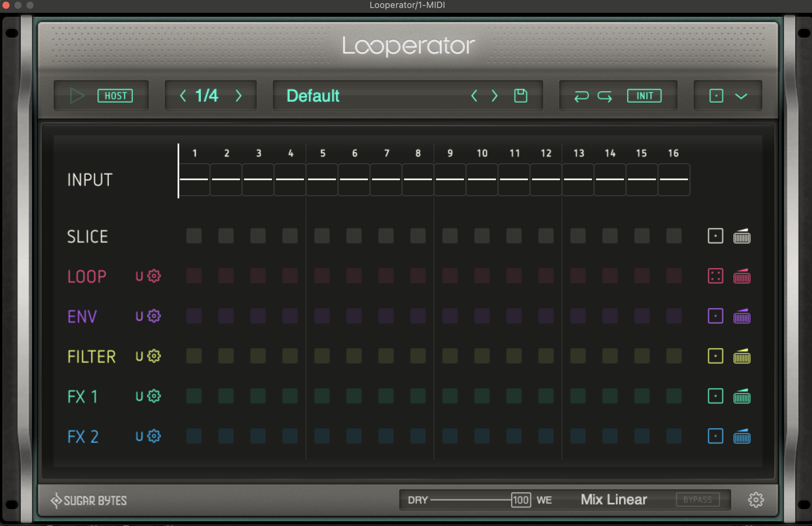The width and height of the screenshot is (812, 526).
Task: Click the INIT button to initialize settings
Action: tap(644, 96)
